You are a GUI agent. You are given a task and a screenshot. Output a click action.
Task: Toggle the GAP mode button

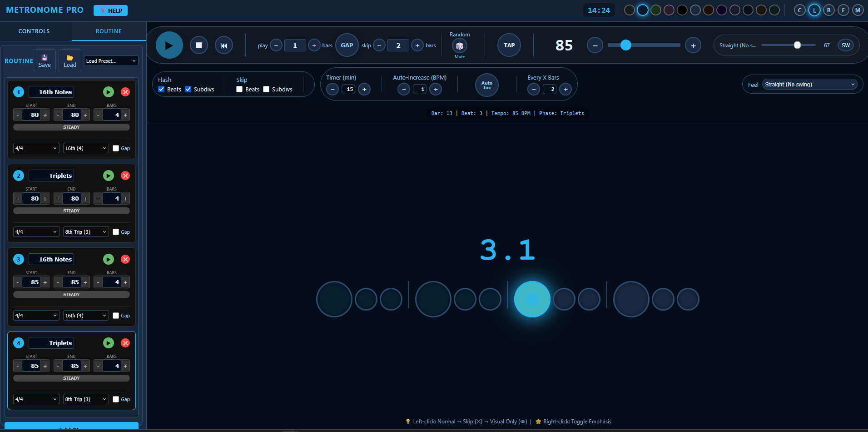[x=347, y=45]
